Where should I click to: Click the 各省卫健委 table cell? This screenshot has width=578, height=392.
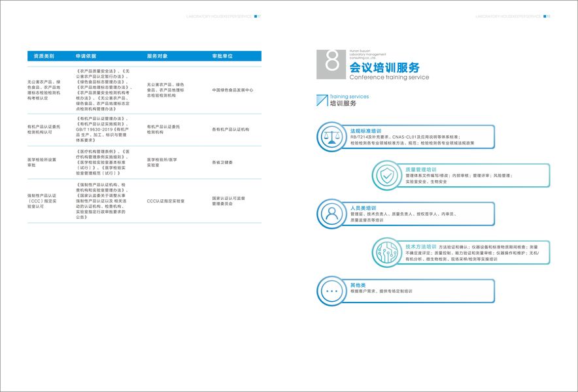pos(222,163)
